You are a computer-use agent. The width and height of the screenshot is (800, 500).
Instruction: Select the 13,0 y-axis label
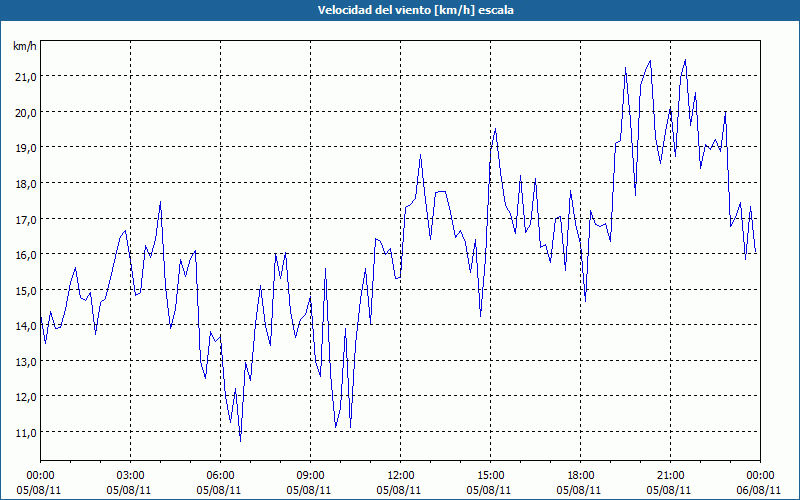26,362
